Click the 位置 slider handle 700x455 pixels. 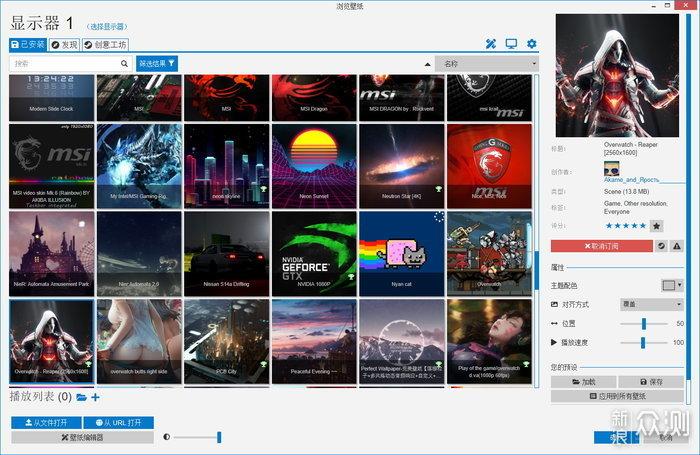pos(644,323)
